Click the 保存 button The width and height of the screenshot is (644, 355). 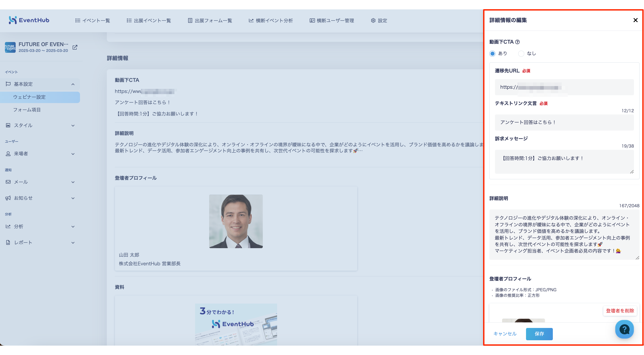click(x=539, y=334)
